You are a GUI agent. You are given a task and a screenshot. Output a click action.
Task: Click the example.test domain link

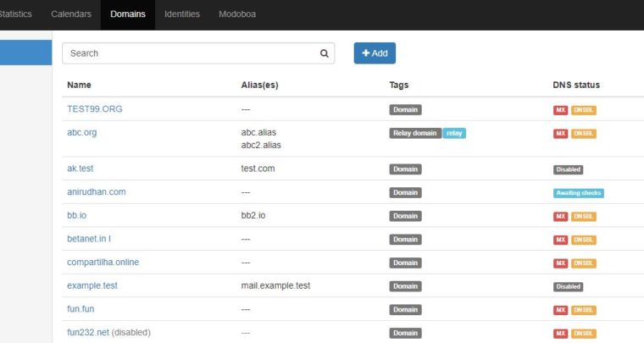92,286
